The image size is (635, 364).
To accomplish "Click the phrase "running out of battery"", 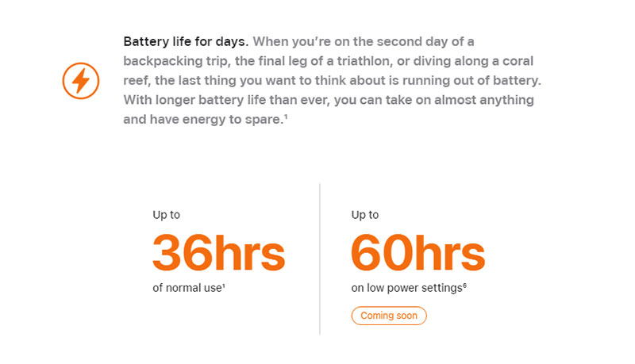I will tap(470, 80).
